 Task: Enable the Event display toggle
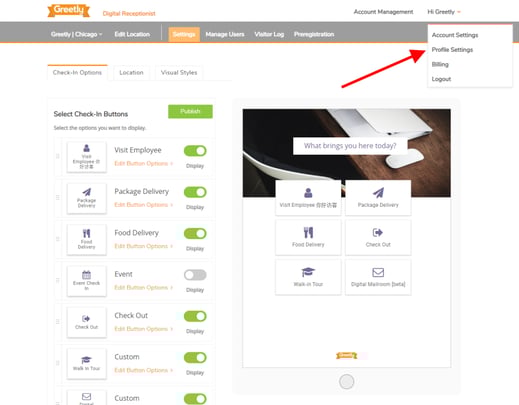tap(195, 275)
